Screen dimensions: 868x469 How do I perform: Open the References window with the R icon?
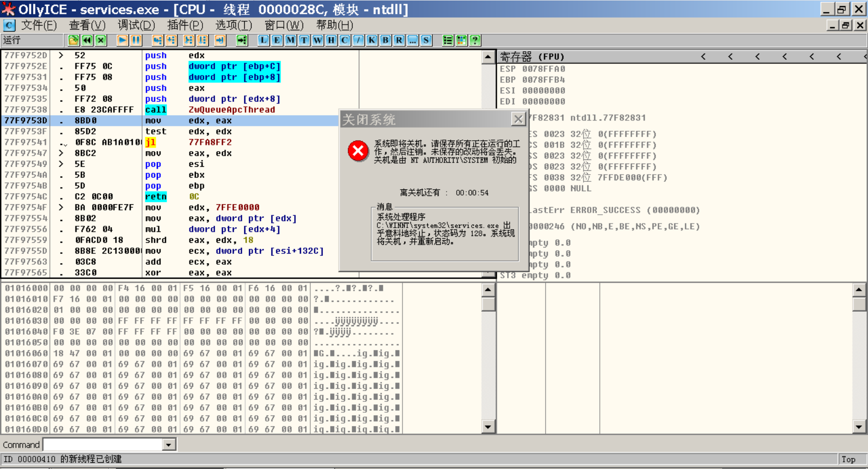(398, 40)
